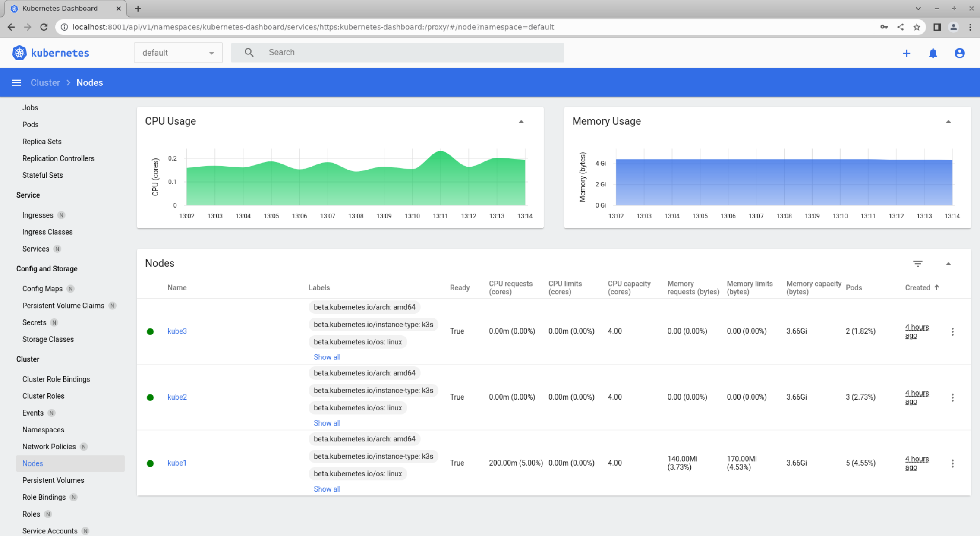This screenshot has height=536, width=980.
Task: Open actions menu for kube2 row
Action: (x=952, y=397)
